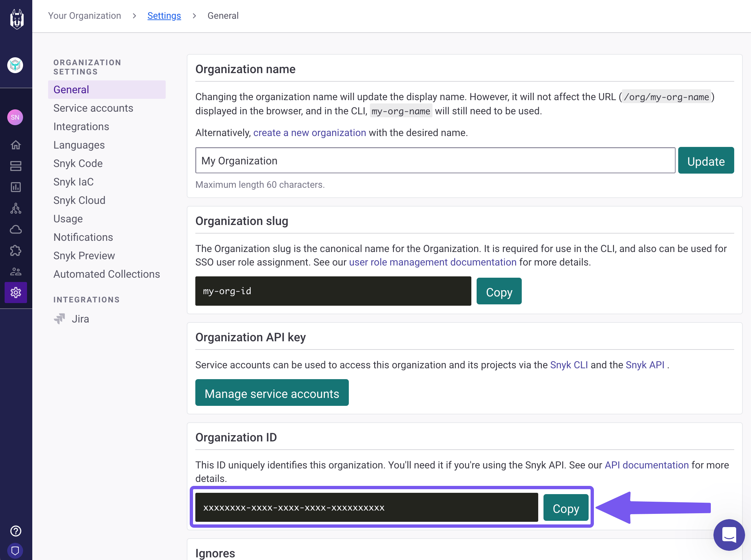Focus the organization name text field

(435, 161)
